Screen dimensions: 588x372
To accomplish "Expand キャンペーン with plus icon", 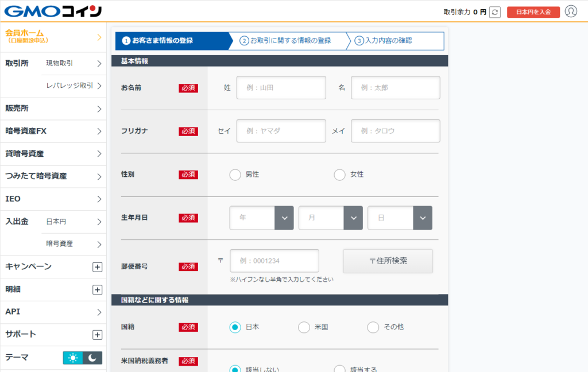I will pyautogui.click(x=98, y=267).
